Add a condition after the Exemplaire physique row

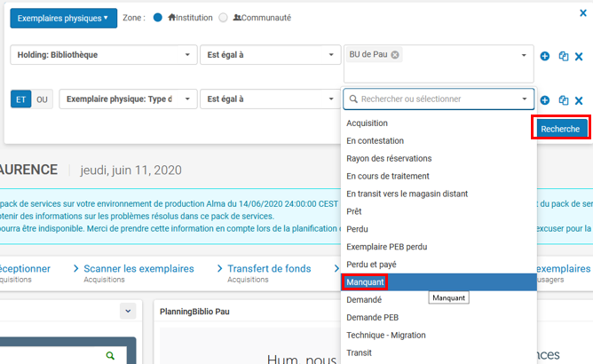click(545, 100)
